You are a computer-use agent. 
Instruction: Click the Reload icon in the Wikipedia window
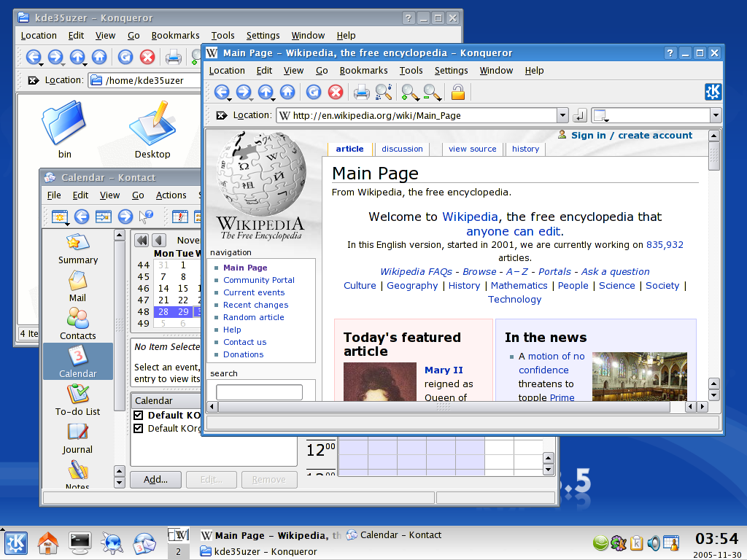[x=313, y=92]
